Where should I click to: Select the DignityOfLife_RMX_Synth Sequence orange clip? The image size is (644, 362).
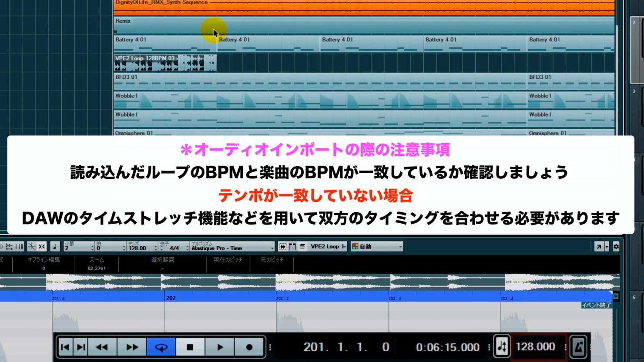(x=364, y=7)
